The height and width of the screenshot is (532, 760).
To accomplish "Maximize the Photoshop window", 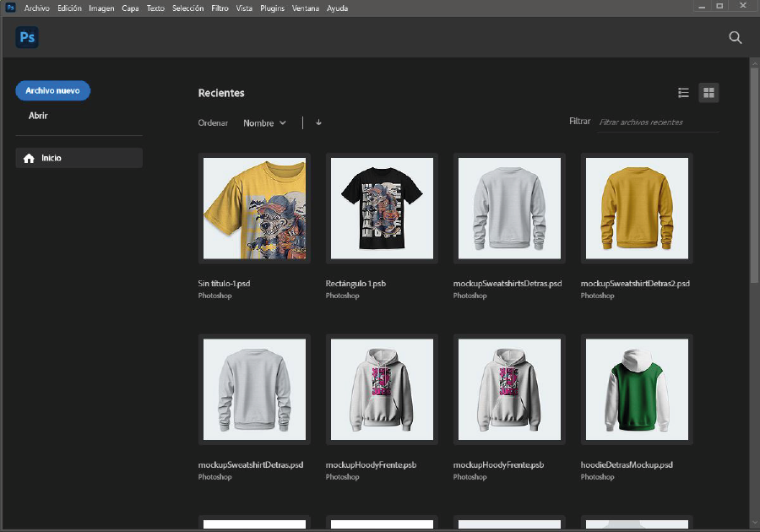I will tap(719, 6).
